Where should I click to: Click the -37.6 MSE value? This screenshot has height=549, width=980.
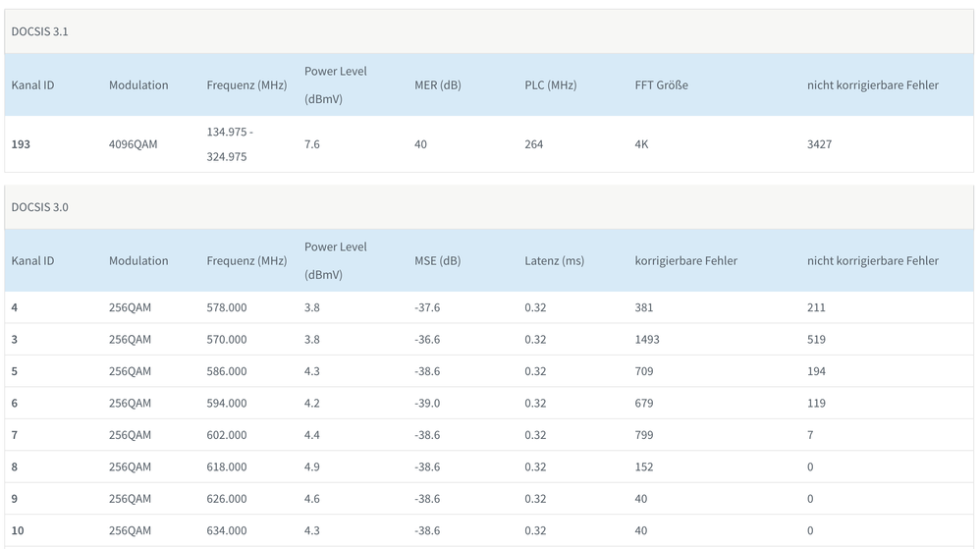click(427, 307)
